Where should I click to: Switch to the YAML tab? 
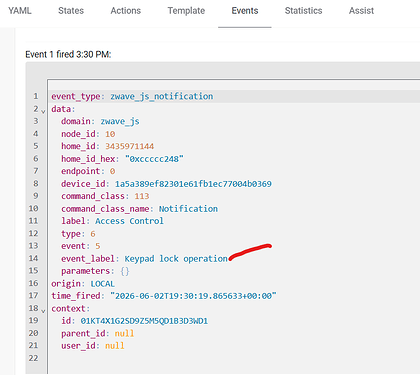(x=20, y=11)
